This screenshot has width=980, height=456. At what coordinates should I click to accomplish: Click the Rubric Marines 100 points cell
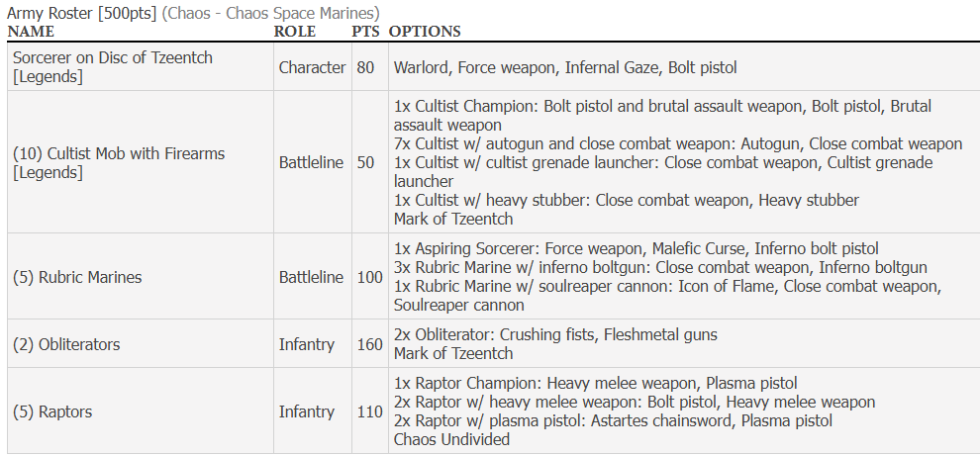click(x=369, y=278)
